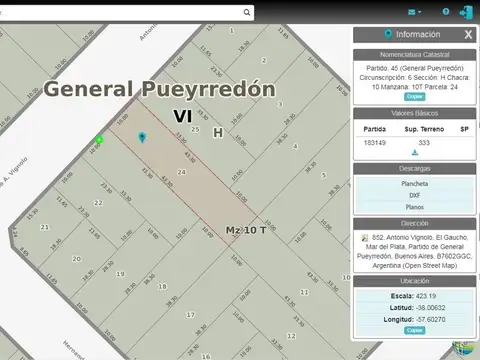Open the mail dropdown menu

414,12
